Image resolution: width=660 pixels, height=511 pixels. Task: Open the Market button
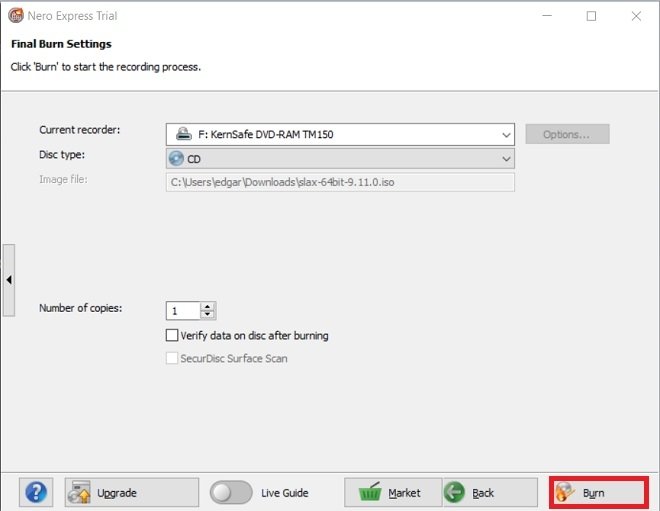pos(393,492)
